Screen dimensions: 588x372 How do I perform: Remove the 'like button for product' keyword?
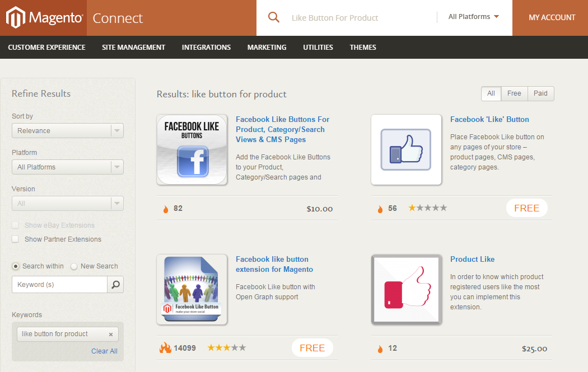point(111,335)
